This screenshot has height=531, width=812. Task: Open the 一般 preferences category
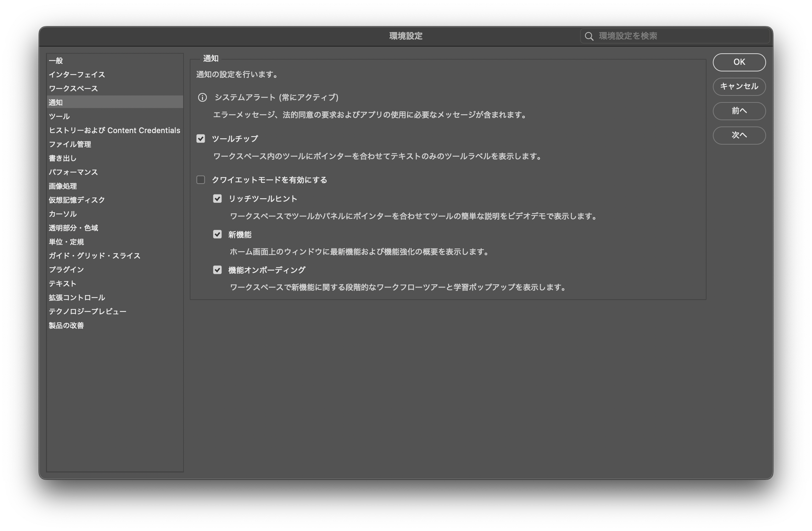[56, 61]
